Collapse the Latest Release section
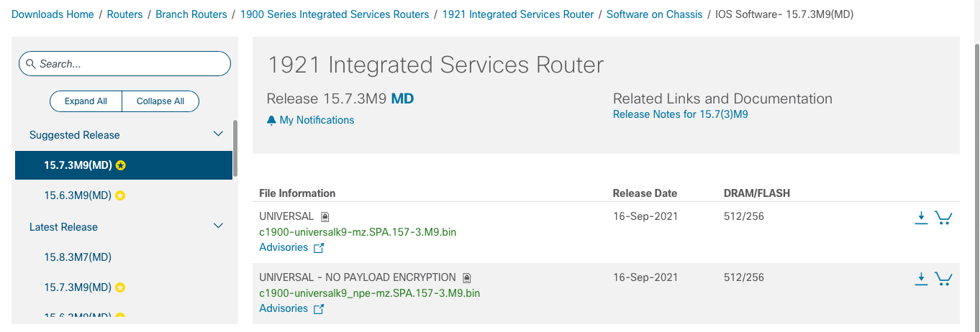The image size is (980, 332). (219, 226)
